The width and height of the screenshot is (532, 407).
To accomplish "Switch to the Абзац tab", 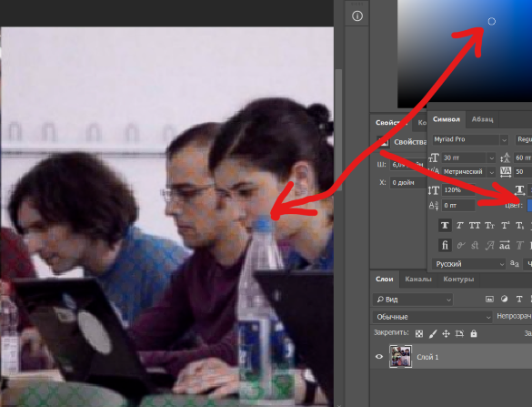I will (482, 119).
